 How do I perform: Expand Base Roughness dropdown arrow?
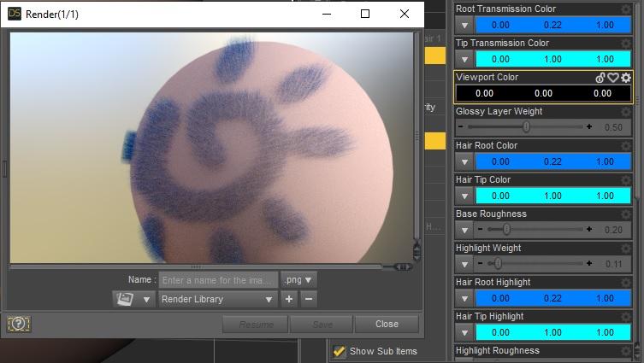pyautogui.click(x=464, y=230)
